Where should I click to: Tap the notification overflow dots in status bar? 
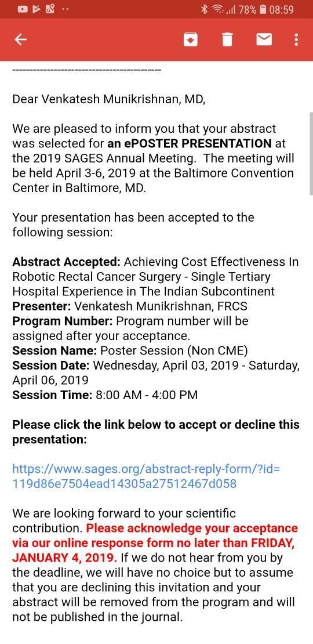click(x=65, y=9)
